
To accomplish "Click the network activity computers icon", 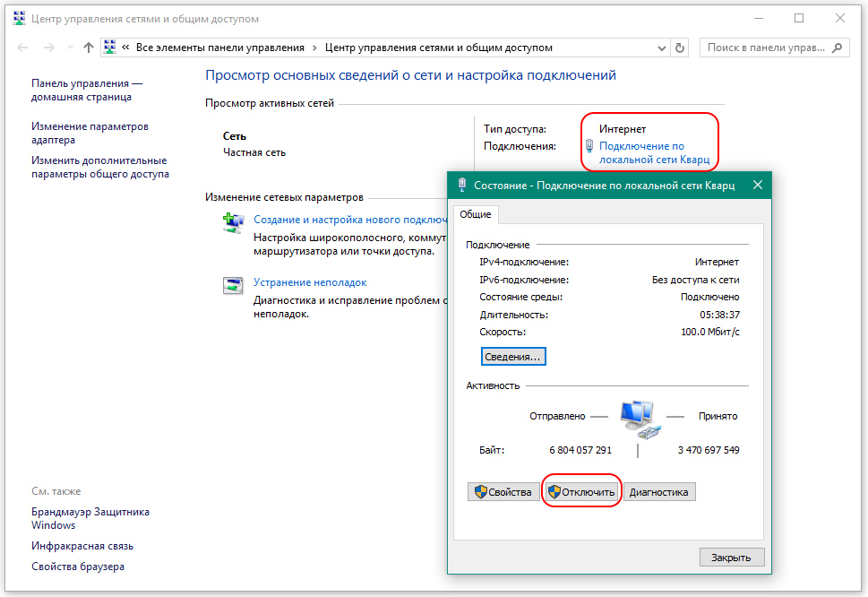I will (x=640, y=420).
